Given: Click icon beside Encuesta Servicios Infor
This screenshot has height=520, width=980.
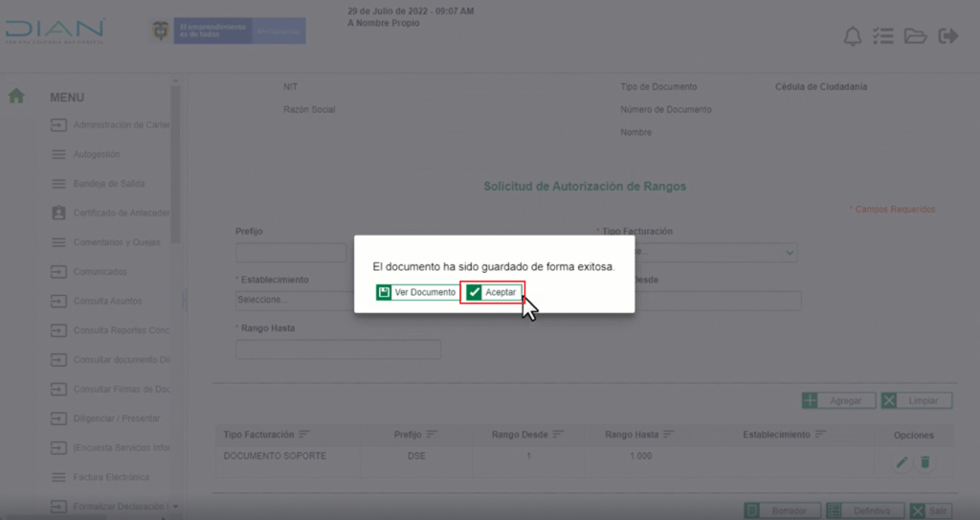Looking at the screenshot, I should tap(58, 447).
